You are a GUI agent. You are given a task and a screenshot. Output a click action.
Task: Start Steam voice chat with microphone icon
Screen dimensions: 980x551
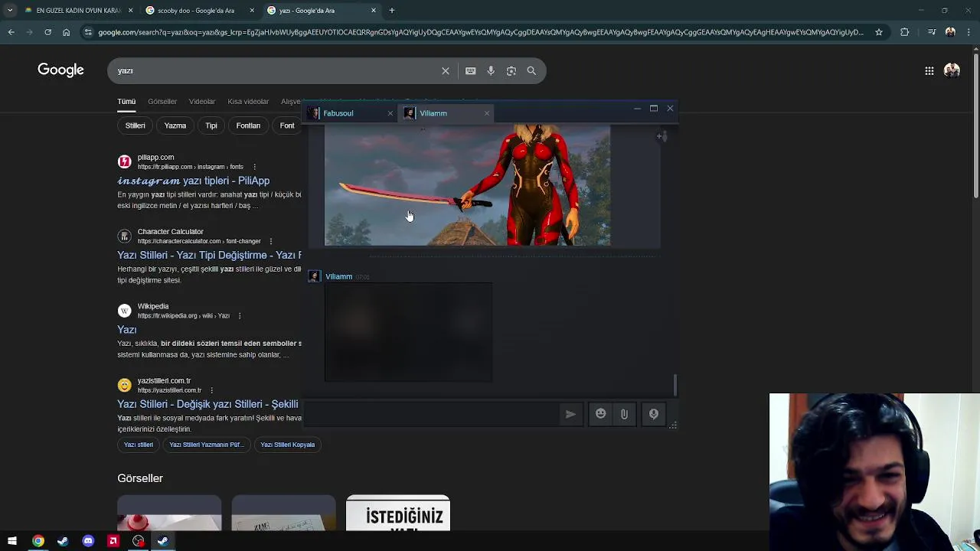654,414
